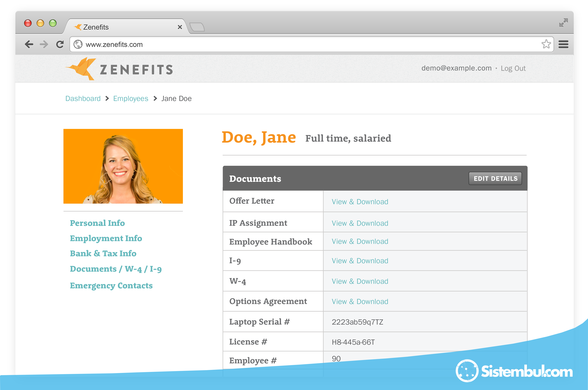Click the yellow minimize window button

[x=40, y=23]
